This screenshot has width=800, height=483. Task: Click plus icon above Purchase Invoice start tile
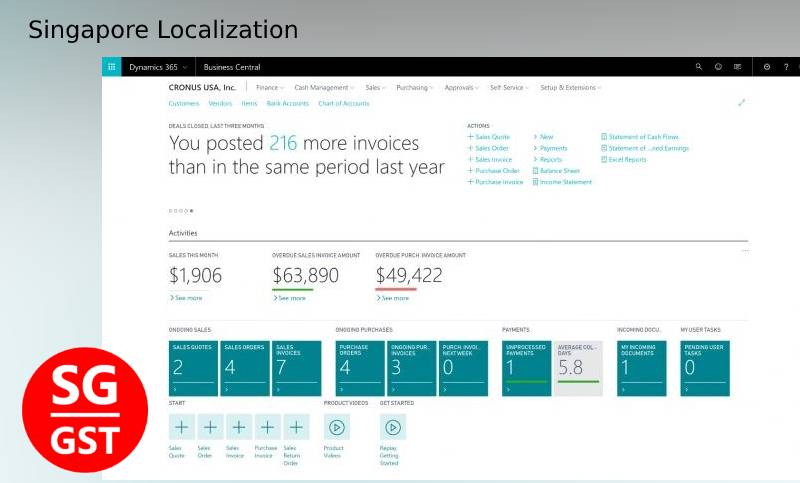pos(267,427)
